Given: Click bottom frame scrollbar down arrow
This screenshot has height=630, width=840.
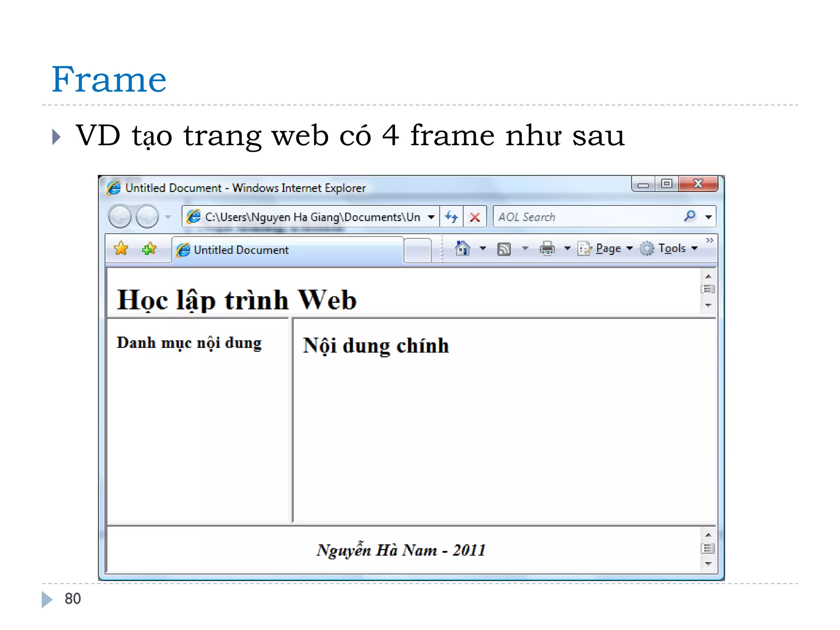Looking at the screenshot, I should [x=708, y=564].
